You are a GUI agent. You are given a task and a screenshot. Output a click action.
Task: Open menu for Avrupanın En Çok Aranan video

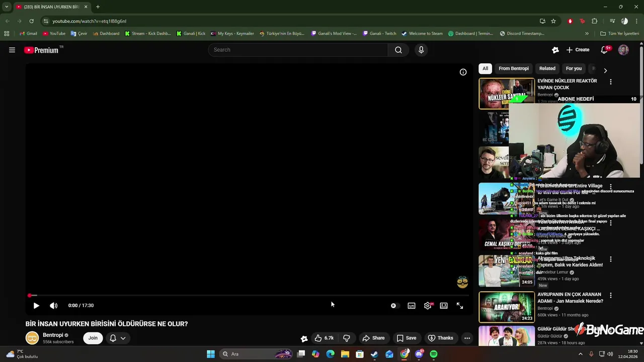(611, 295)
